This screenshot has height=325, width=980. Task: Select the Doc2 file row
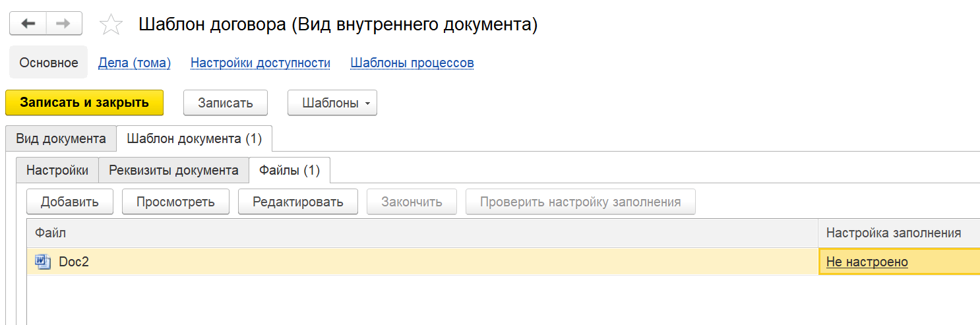396,262
